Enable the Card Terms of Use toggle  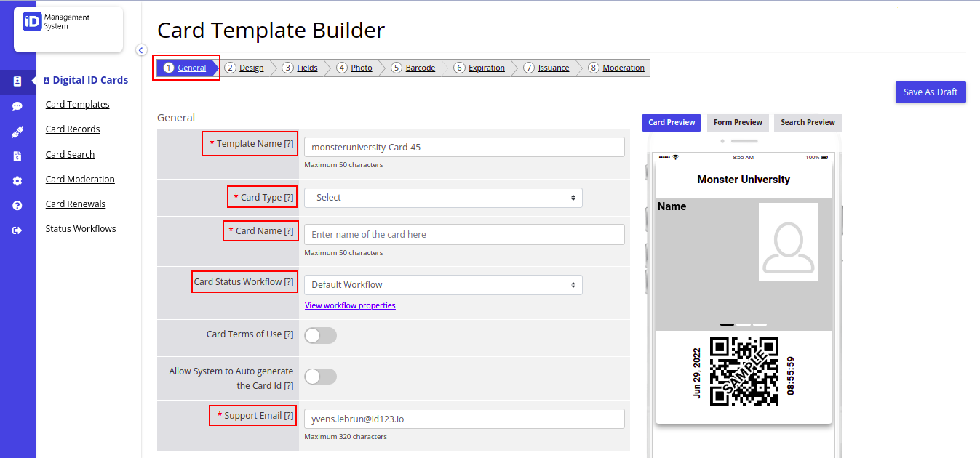tap(320, 335)
